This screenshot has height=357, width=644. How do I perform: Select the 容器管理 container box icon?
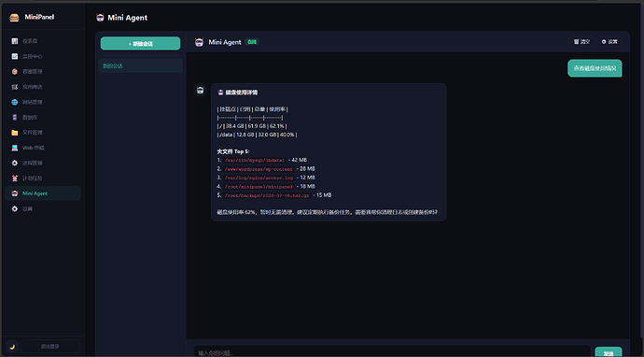pyautogui.click(x=15, y=72)
